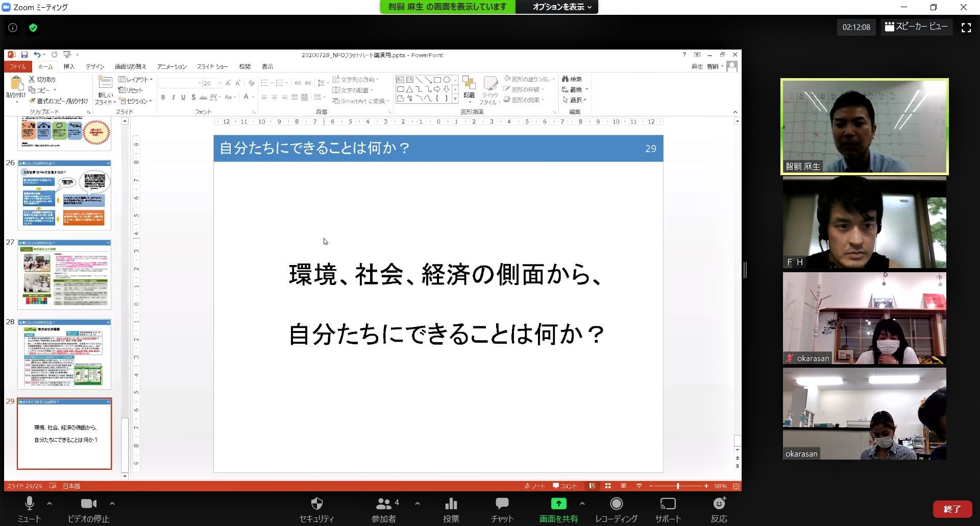
Task: Cut with the 切り取り scissors button
Action: click(42, 79)
